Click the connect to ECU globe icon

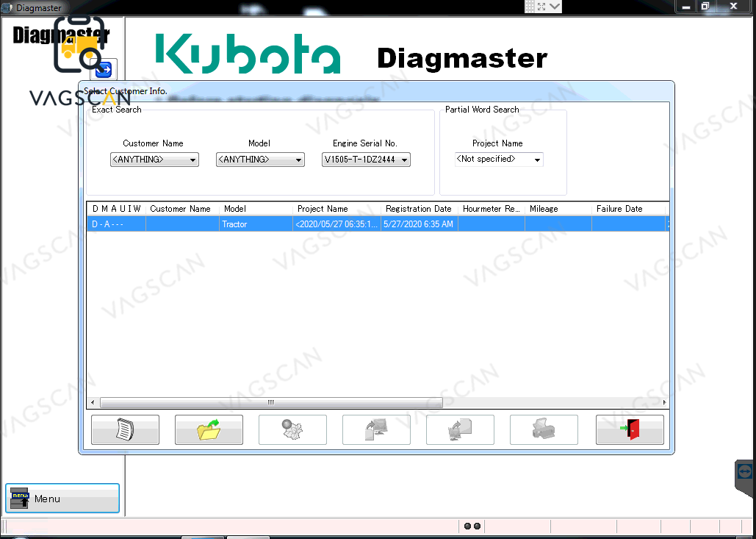[x=292, y=429]
